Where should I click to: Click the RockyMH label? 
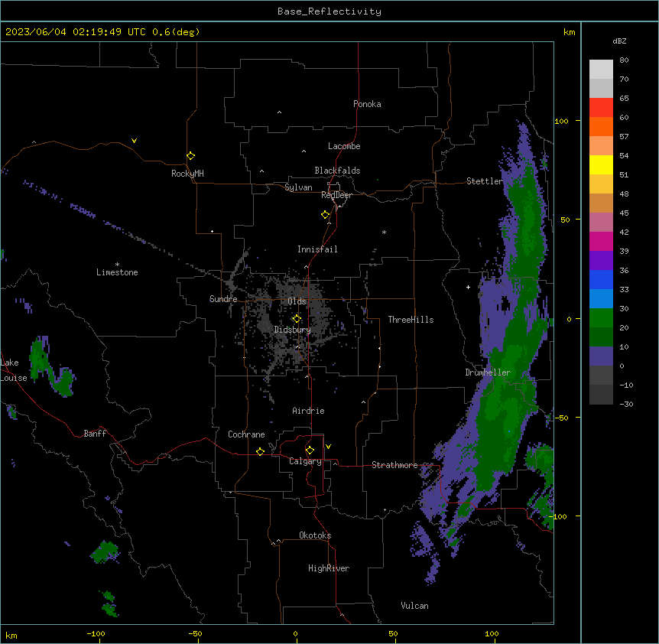[187, 174]
